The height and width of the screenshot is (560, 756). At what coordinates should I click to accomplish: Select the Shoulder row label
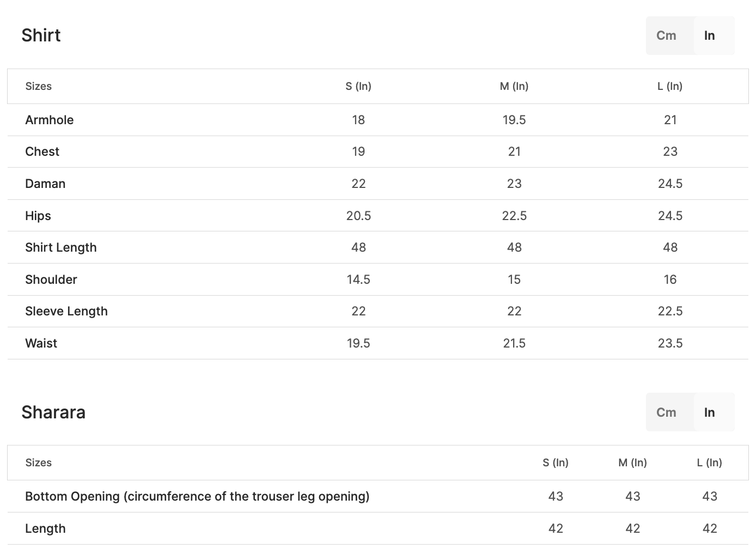[x=51, y=279]
